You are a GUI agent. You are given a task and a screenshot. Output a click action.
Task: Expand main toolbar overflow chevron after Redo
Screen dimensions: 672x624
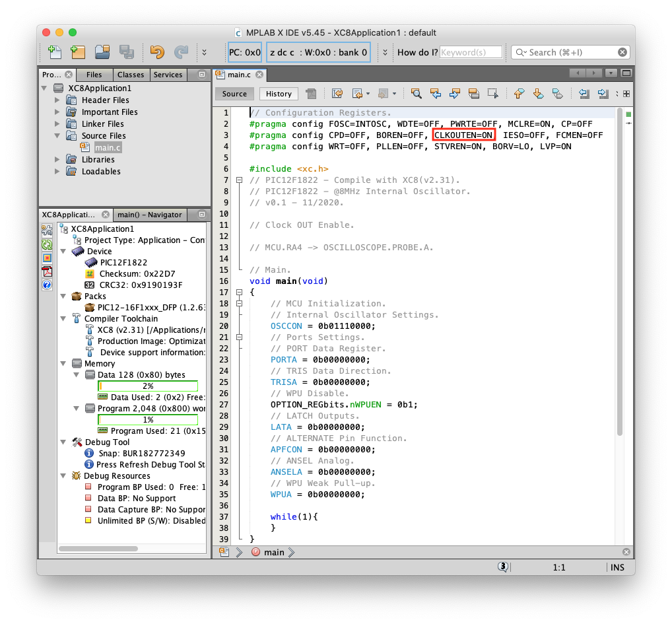pos(204,52)
